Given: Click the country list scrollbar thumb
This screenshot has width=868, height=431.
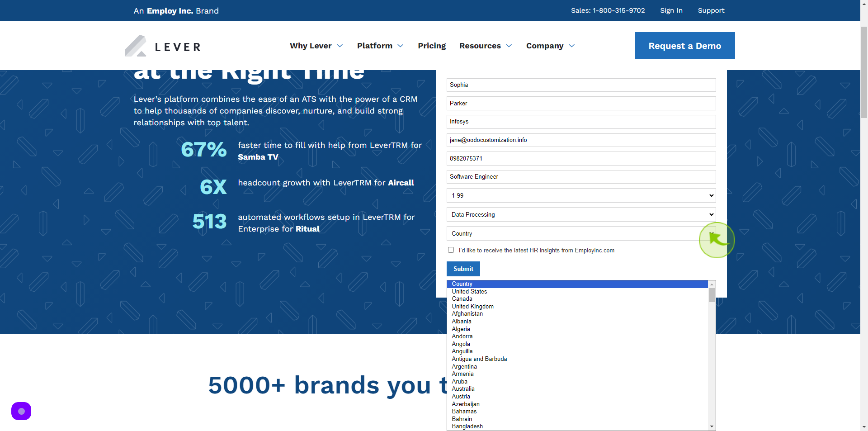Looking at the screenshot, I should click(x=712, y=295).
